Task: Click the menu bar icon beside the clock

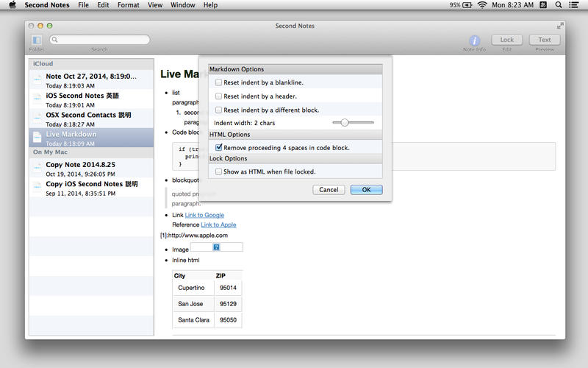Action: tap(543, 5)
